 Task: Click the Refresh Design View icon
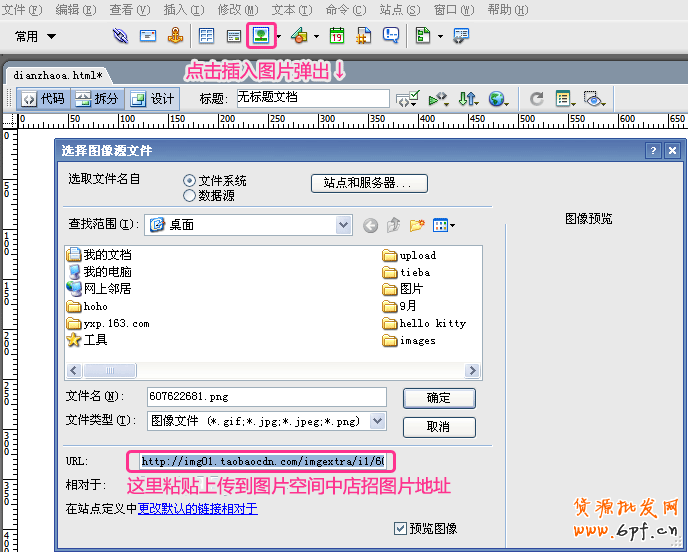tap(537, 99)
